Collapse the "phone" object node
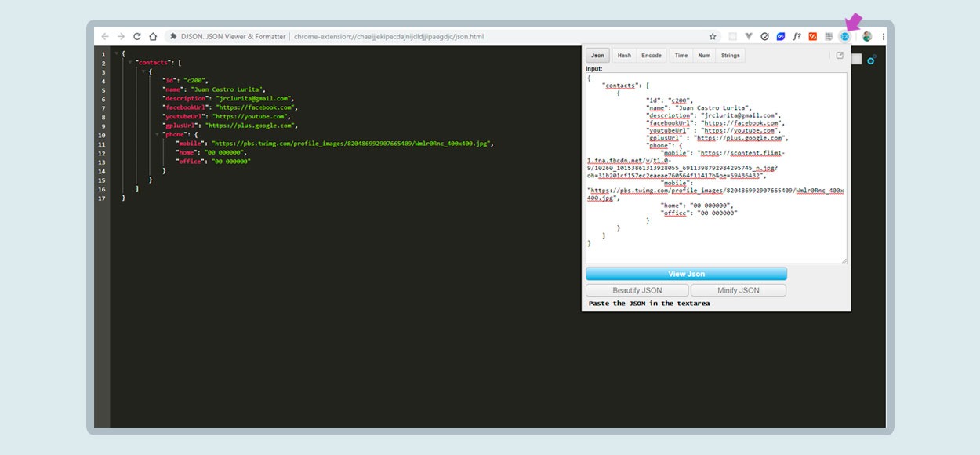 pyautogui.click(x=157, y=134)
